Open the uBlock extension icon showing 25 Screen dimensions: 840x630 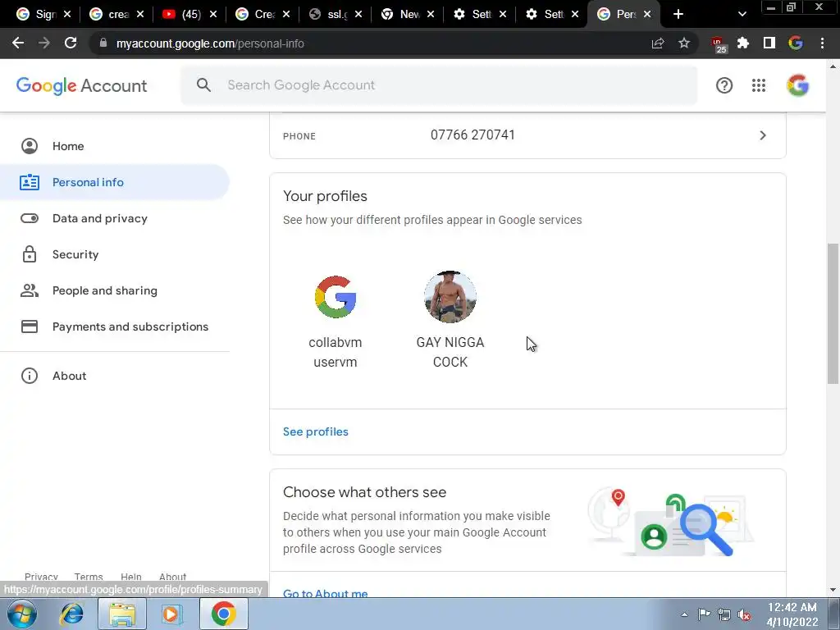coord(719,44)
